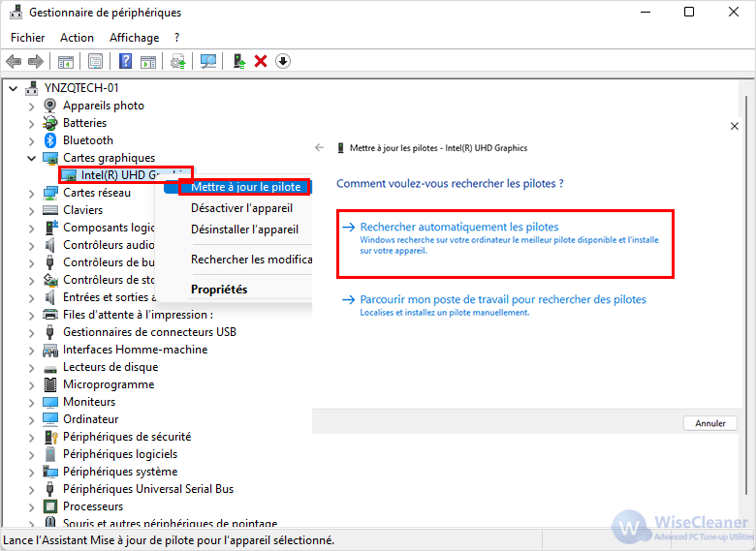Click the Forward arrow toolbar icon
Viewport: 756px width, 551px height.
[x=36, y=61]
